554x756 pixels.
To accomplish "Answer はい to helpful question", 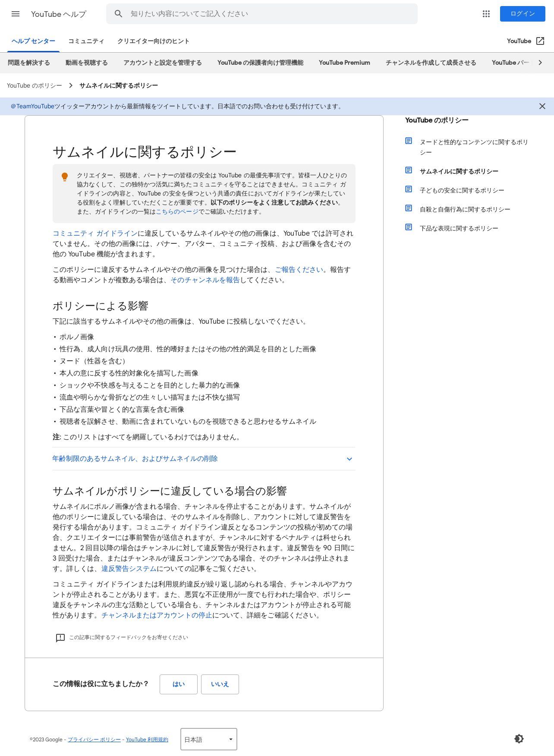I will [x=179, y=684].
